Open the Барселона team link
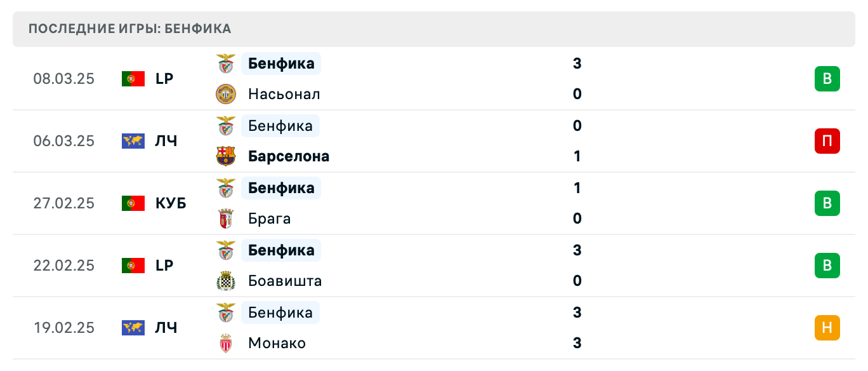Image resolution: width=868 pixels, height=371 pixels. [289, 156]
